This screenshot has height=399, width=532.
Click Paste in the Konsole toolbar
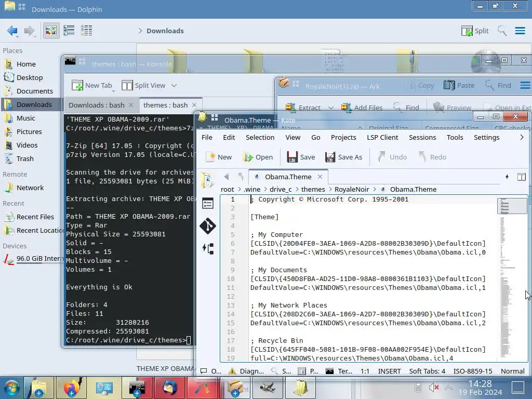point(459,86)
